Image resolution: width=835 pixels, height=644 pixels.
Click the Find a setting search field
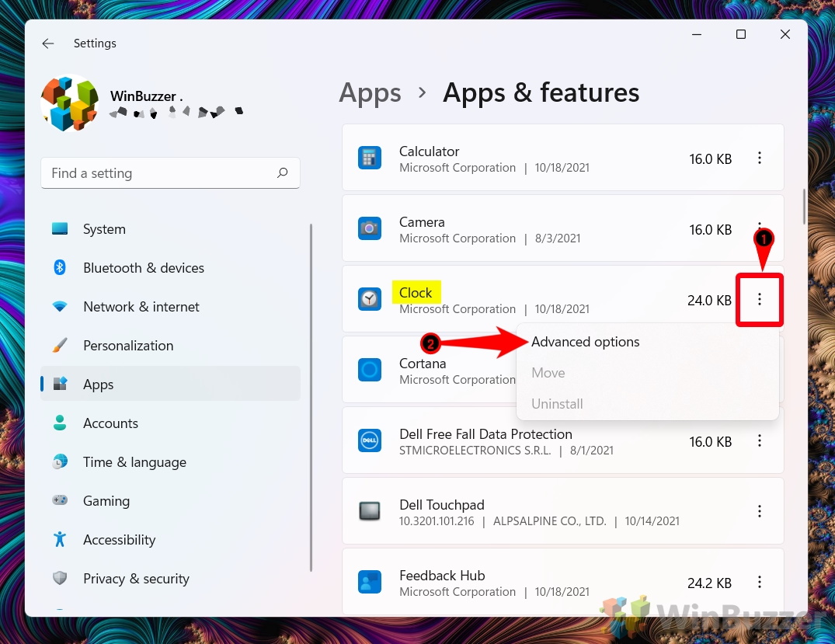(170, 173)
